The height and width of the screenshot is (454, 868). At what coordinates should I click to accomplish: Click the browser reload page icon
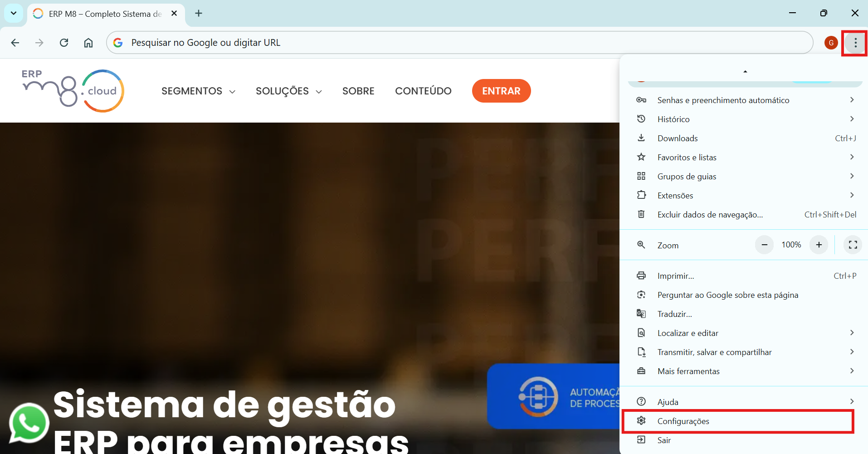pos(64,43)
